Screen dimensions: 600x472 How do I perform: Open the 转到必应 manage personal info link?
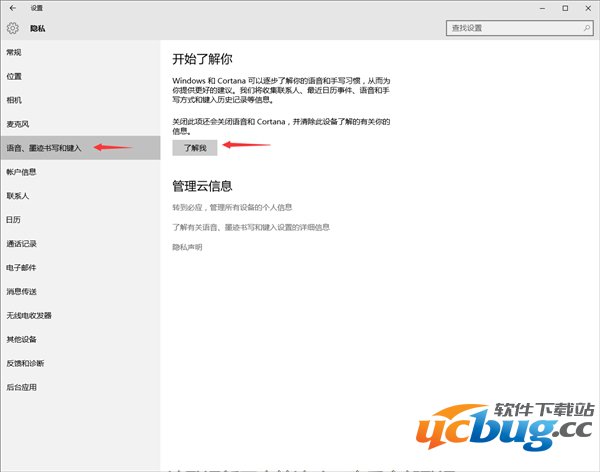(x=232, y=207)
